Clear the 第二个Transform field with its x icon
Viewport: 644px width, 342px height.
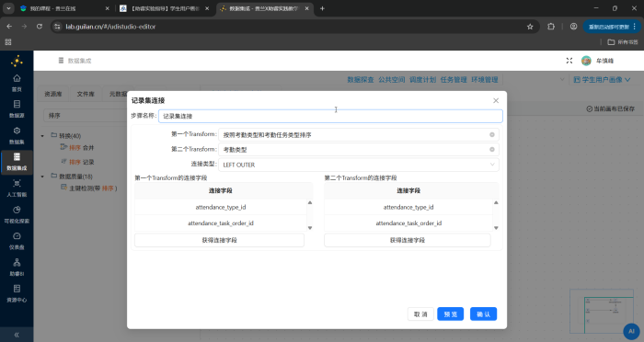tap(491, 150)
